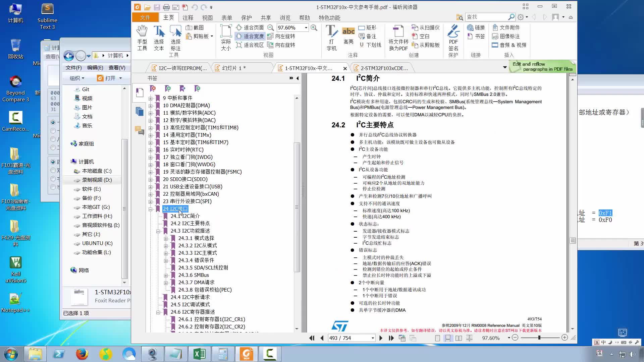Insert a Link (链接)
Screen dimensions: 644x362
pyautogui.click(x=476, y=27)
